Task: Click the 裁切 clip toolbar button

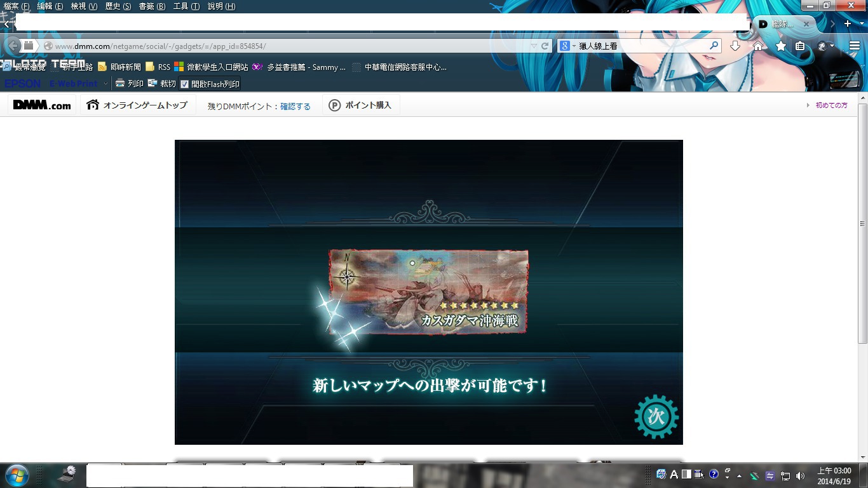Action: point(161,83)
